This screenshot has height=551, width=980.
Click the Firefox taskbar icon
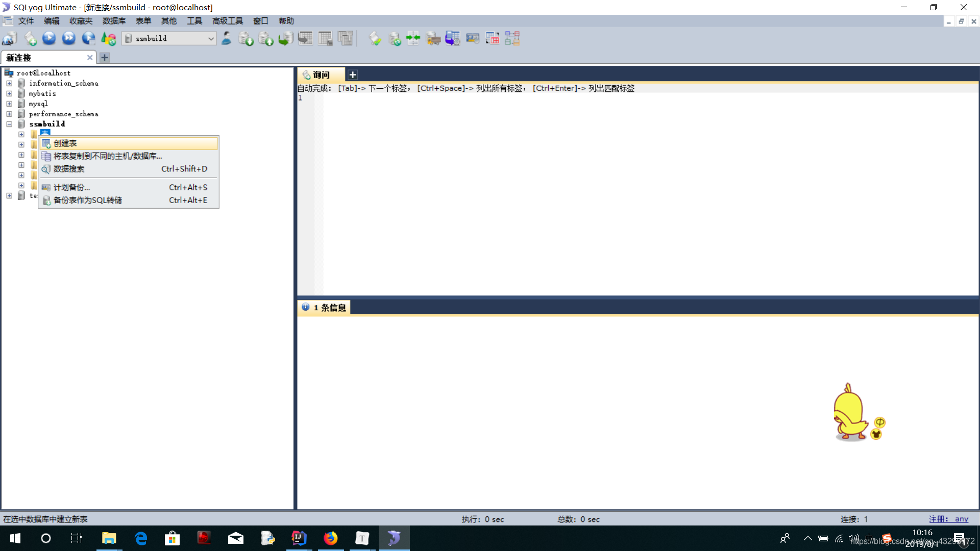(x=331, y=538)
